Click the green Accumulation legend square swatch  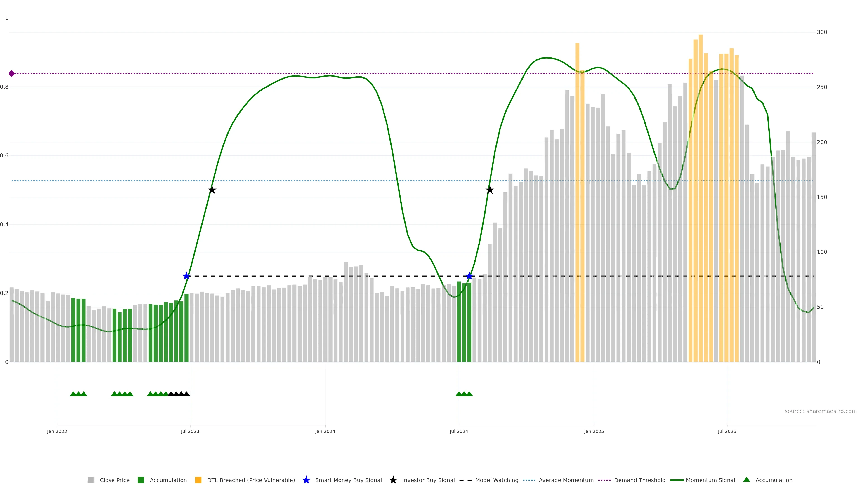141,480
